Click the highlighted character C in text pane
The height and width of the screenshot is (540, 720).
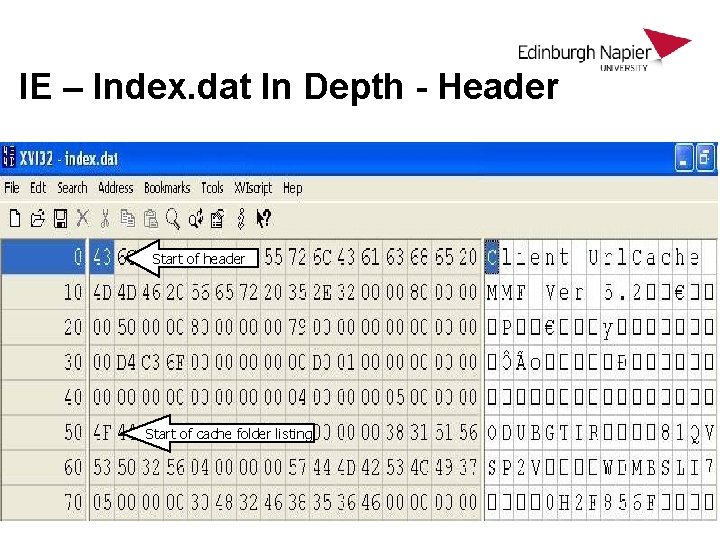(x=492, y=257)
